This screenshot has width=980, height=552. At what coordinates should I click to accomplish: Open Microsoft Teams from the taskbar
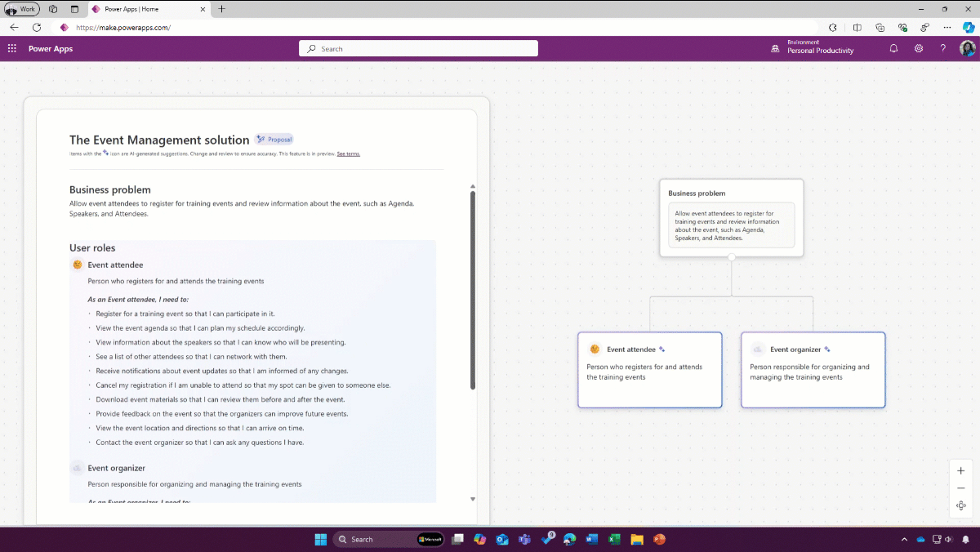[x=523, y=539]
